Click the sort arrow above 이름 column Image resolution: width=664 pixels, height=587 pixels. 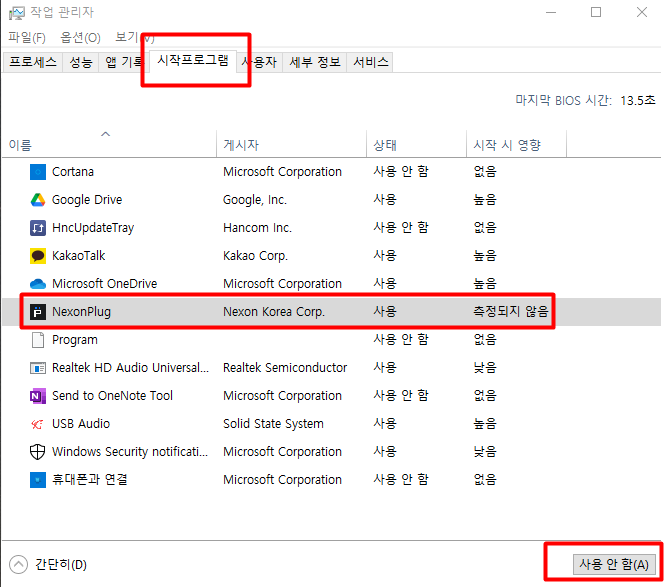pos(105,134)
